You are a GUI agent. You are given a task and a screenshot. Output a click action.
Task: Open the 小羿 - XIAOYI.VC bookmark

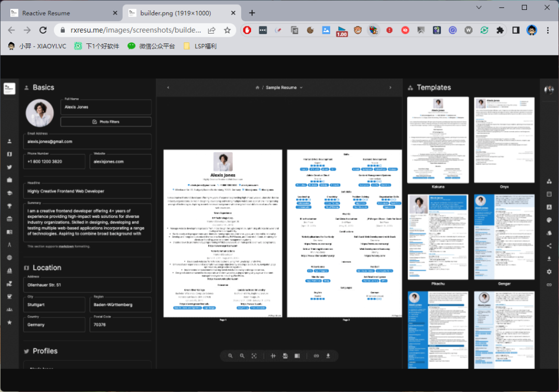pyautogui.click(x=37, y=46)
